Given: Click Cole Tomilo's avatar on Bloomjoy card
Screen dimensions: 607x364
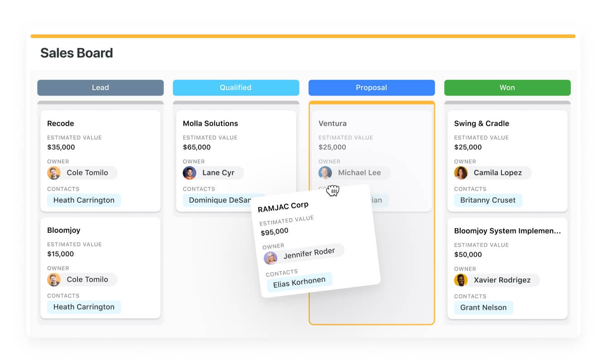Looking at the screenshot, I should pyautogui.click(x=54, y=280).
